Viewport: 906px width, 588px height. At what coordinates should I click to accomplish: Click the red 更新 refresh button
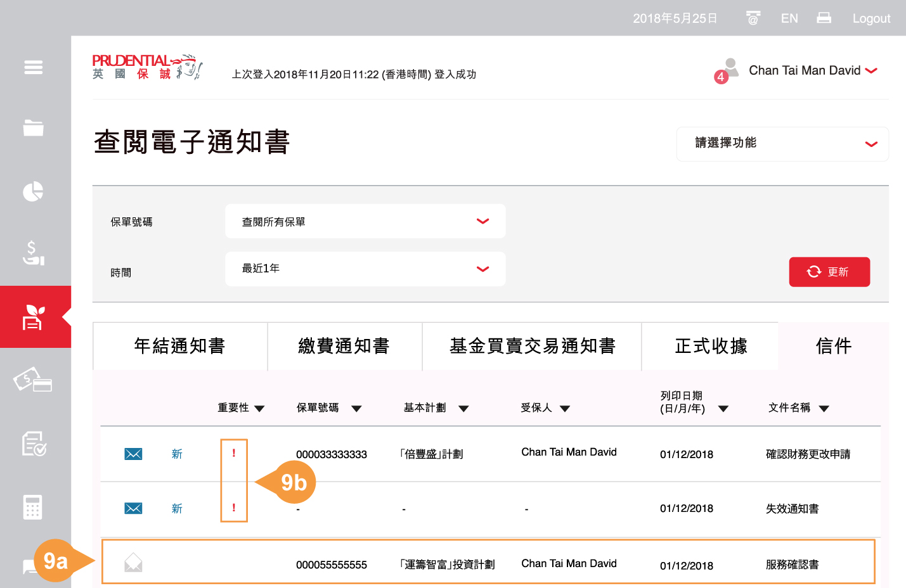[x=829, y=272]
